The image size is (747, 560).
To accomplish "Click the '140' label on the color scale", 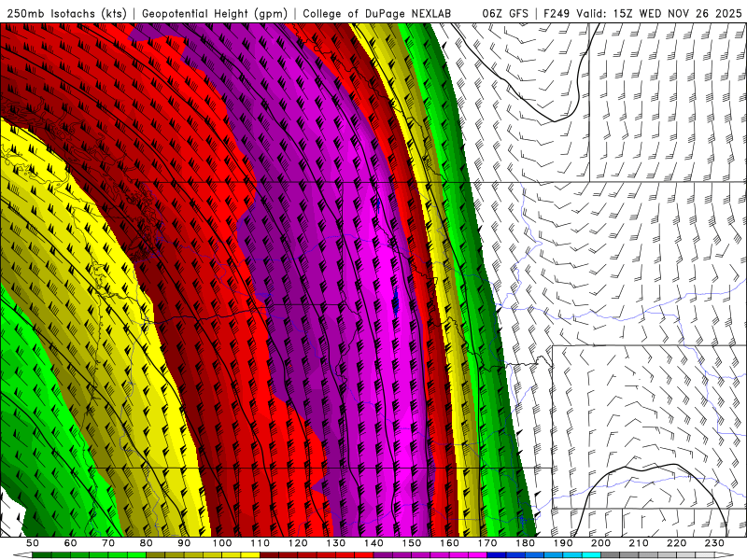I will (x=373, y=543).
